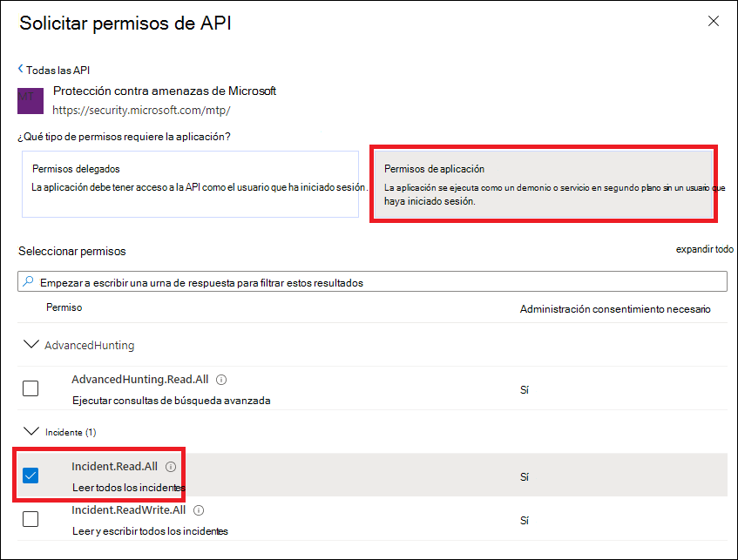Viewport: 738px width, 560px height.
Task: Click the Administración consentimiento necesario column header
Action: pyautogui.click(x=615, y=309)
